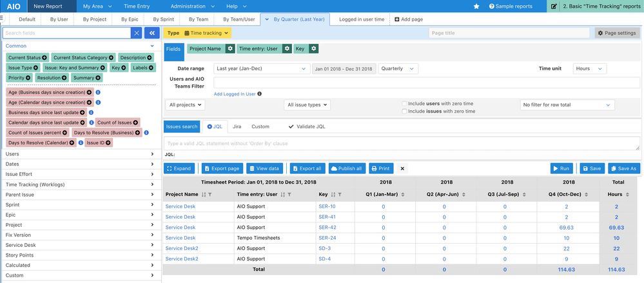Expand the Time Tracking (Worklogs) section
Viewport: 644px width, 283px height.
[x=80, y=184]
